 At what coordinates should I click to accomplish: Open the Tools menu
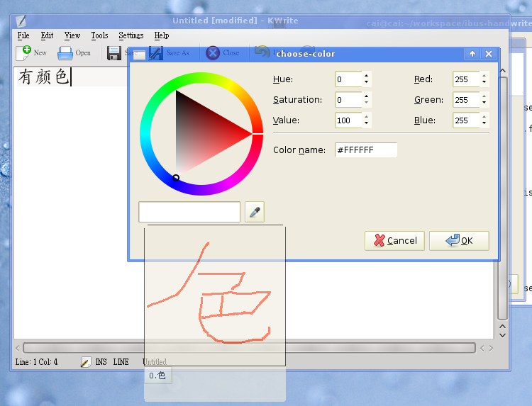pyautogui.click(x=99, y=35)
